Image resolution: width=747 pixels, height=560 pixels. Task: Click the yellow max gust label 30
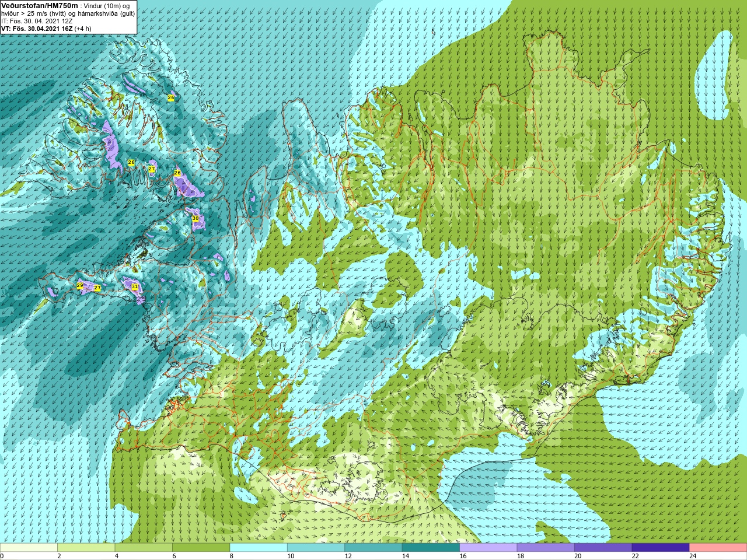pyautogui.click(x=196, y=218)
